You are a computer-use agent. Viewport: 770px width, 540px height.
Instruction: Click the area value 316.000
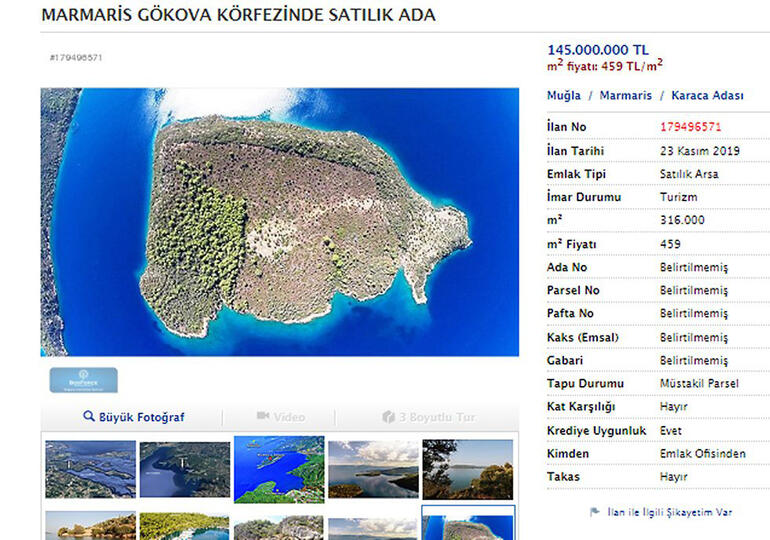682,220
